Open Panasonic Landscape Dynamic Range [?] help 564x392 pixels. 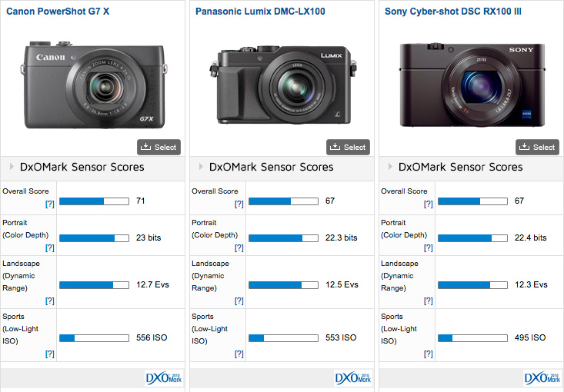239,301
